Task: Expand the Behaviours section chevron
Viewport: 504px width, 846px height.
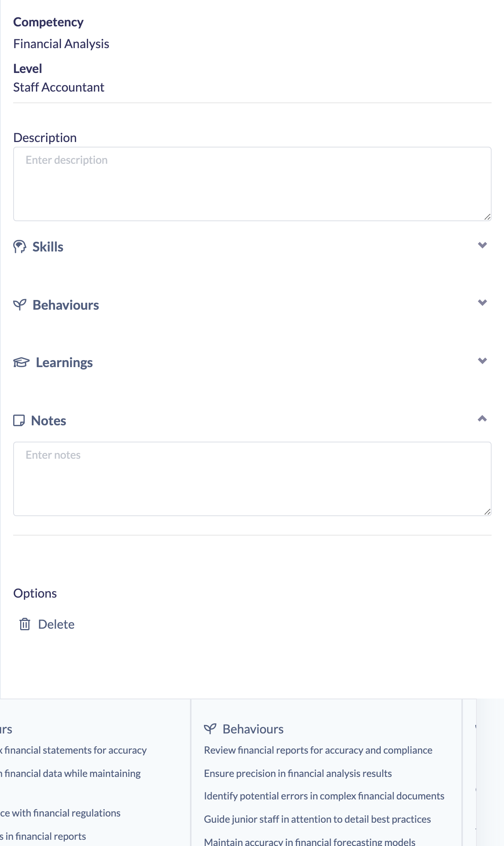Action: [482, 303]
